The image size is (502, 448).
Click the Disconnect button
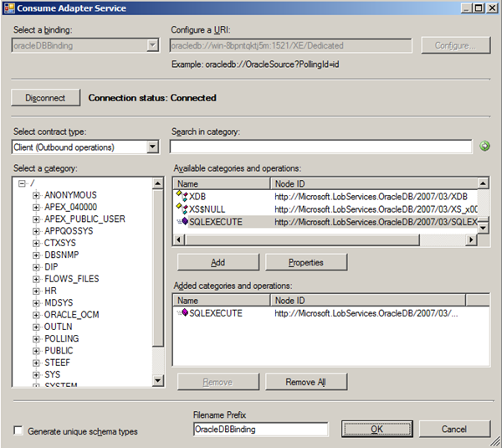(45, 98)
